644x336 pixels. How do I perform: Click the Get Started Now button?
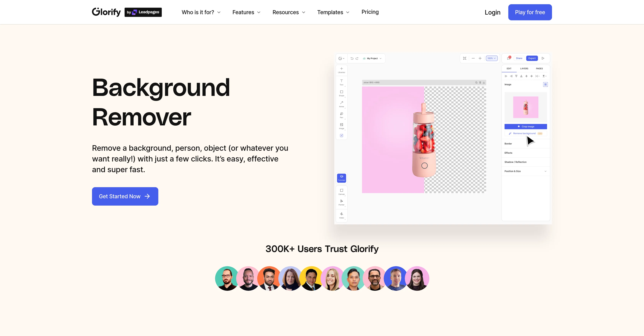point(125,196)
